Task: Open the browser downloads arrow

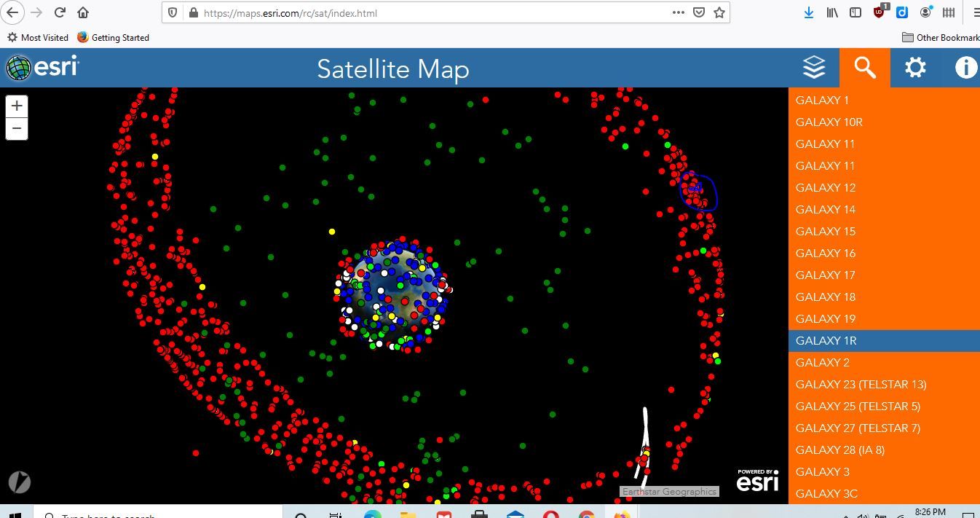Action: pos(808,12)
